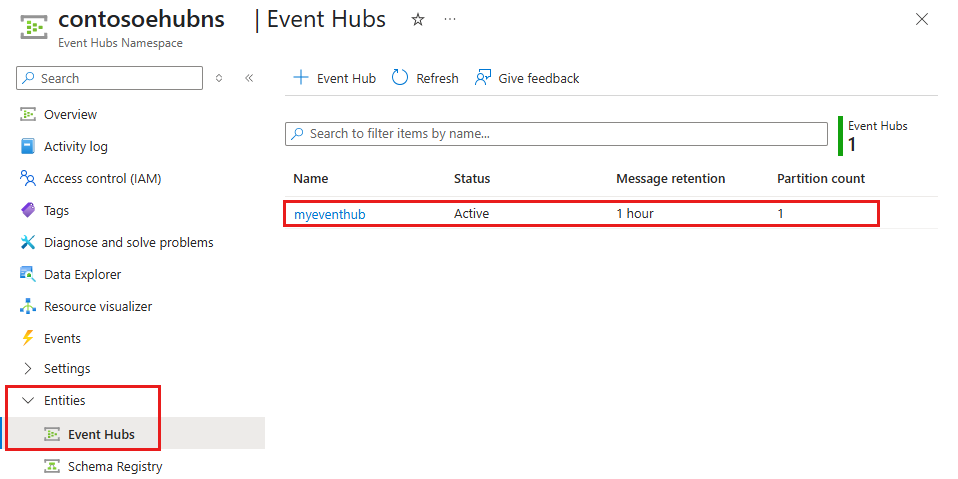This screenshot has width=958, height=479.
Task: Click the filter items by name field
Action: pos(556,134)
